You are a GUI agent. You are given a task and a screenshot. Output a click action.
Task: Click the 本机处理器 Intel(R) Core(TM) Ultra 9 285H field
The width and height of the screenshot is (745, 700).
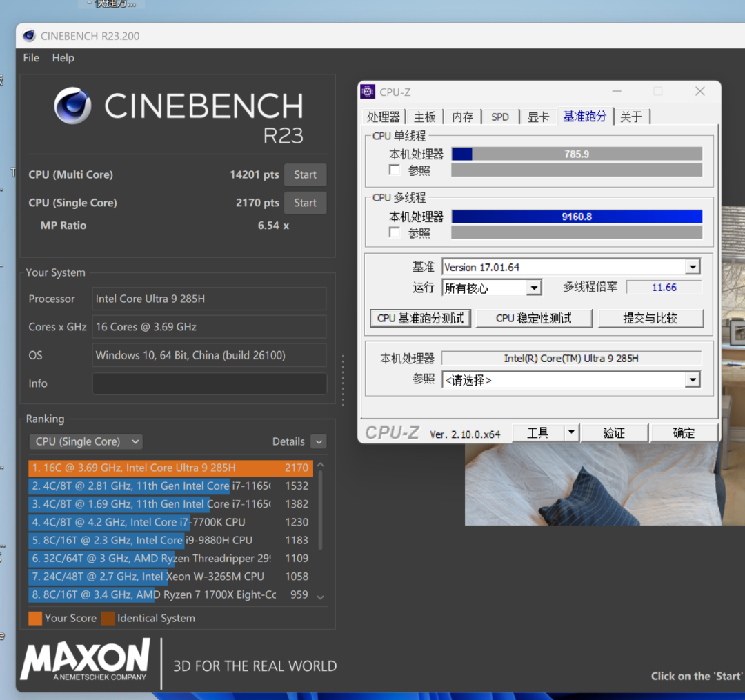[571, 358]
